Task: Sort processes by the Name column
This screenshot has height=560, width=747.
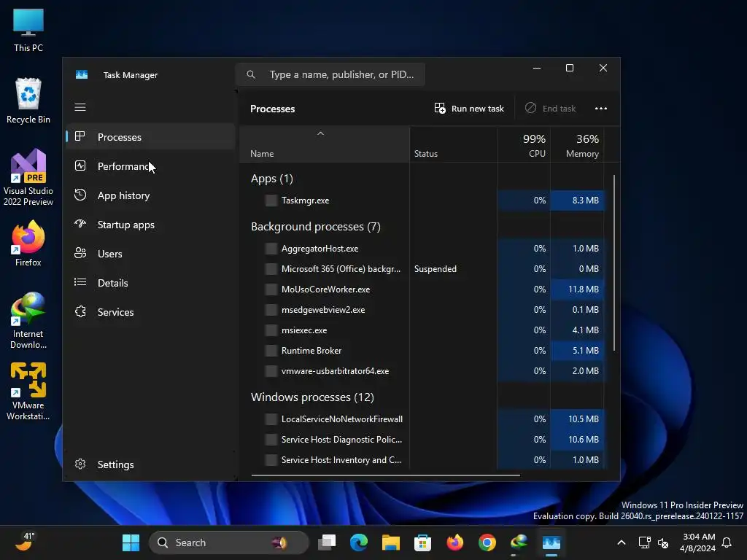Action: tap(325, 145)
